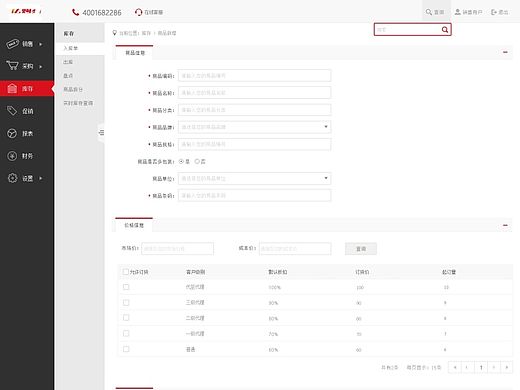
Task: Click the phone icon beside 4001682286
Action: click(76, 12)
